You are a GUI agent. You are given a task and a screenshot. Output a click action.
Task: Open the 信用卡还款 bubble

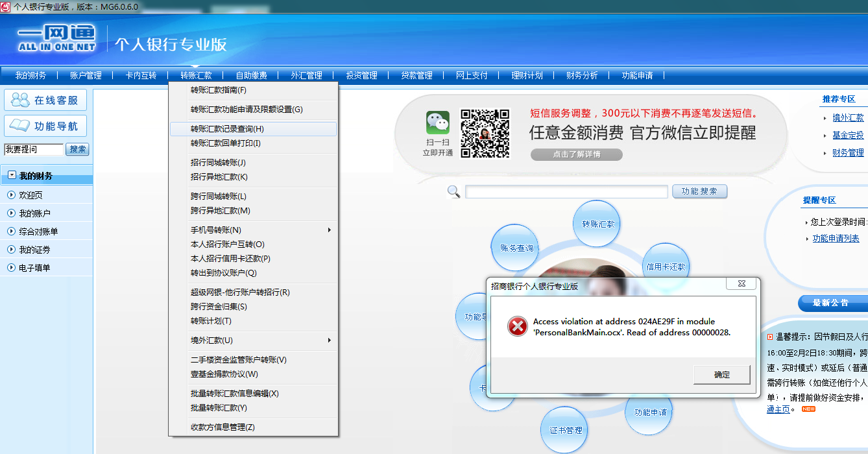pyautogui.click(x=665, y=267)
